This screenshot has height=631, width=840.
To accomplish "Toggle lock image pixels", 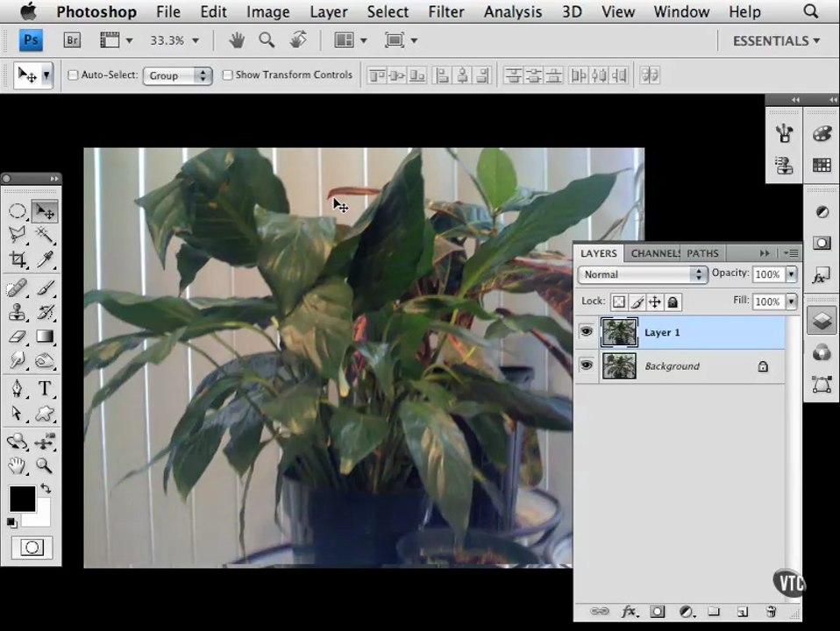I will click(x=637, y=302).
